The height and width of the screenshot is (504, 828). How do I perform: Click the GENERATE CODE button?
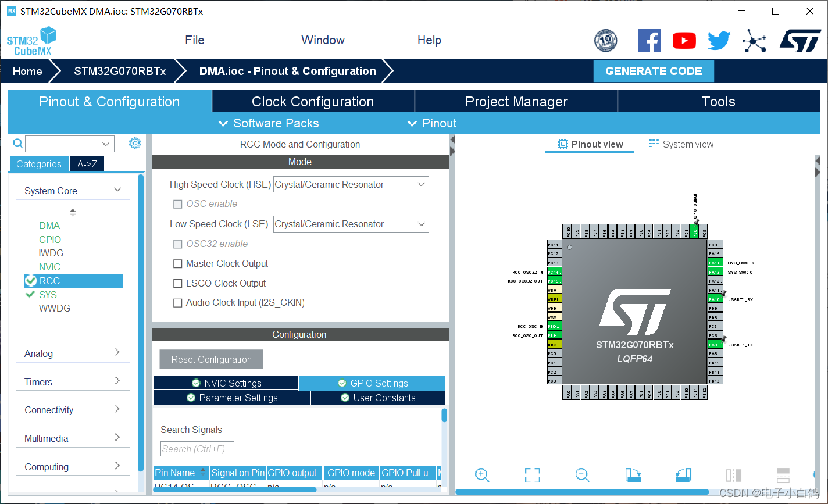[654, 71]
